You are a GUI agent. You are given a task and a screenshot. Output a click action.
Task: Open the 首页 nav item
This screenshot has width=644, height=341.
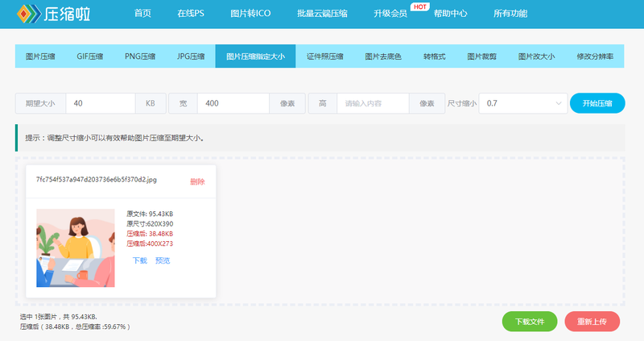[142, 14]
